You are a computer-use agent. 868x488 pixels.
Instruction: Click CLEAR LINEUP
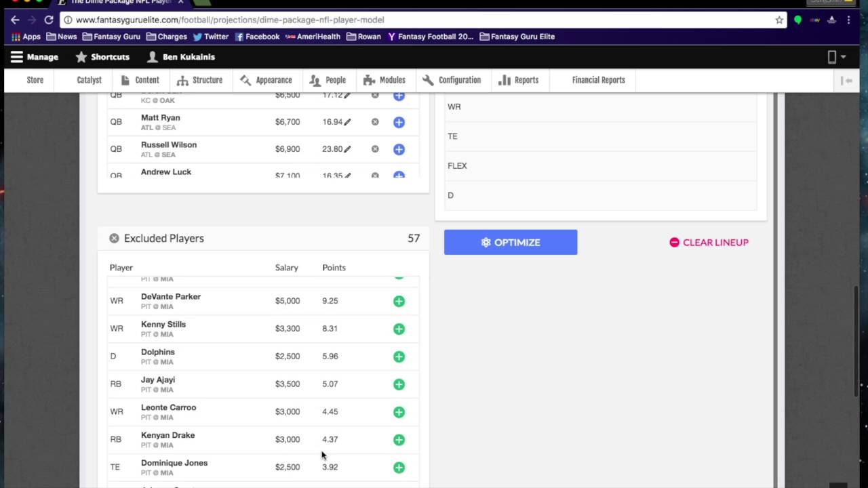(709, 243)
